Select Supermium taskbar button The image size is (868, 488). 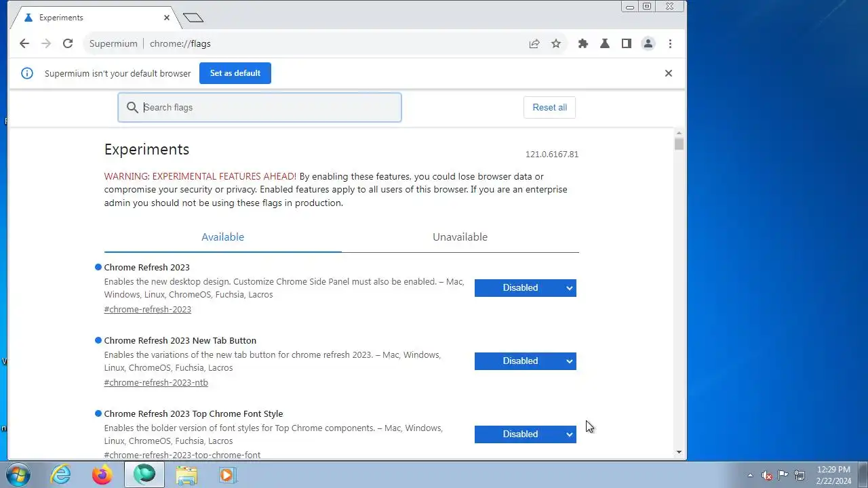(144, 474)
